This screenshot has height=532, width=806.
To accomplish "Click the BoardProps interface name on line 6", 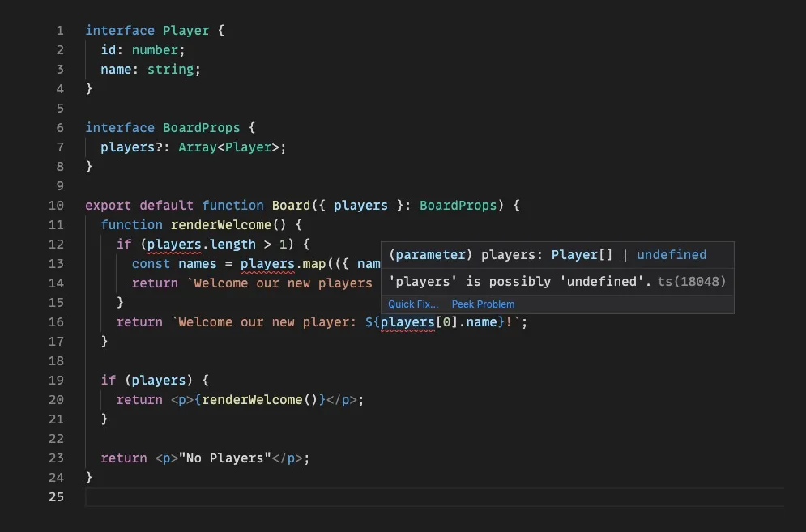I will coord(201,127).
